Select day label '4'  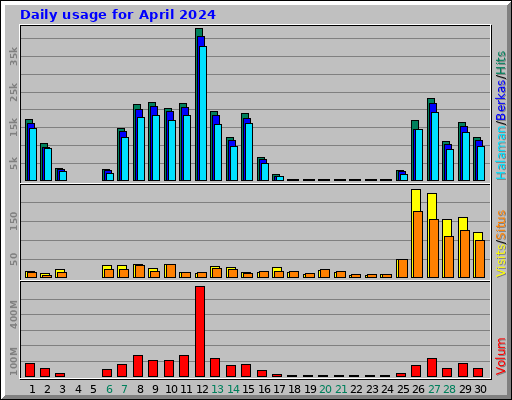pyautogui.click(x=78, y=389)
